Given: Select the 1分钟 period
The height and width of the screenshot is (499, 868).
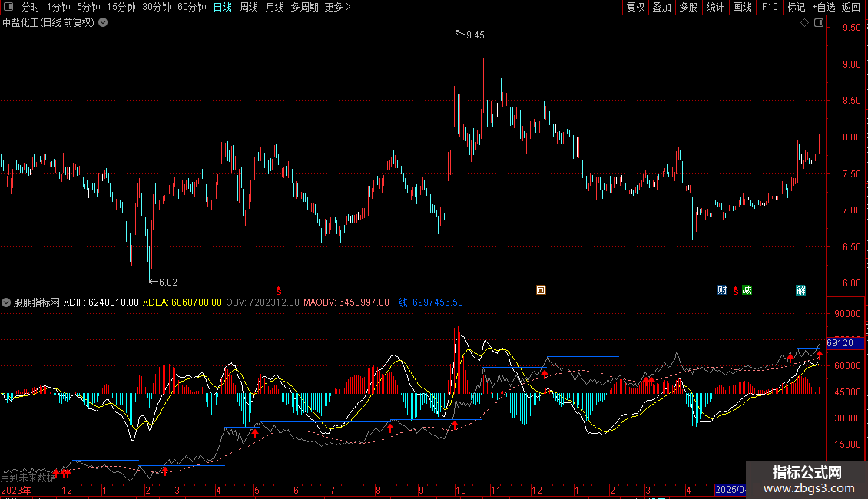Looking at the screenshot, I should point(58,7).
